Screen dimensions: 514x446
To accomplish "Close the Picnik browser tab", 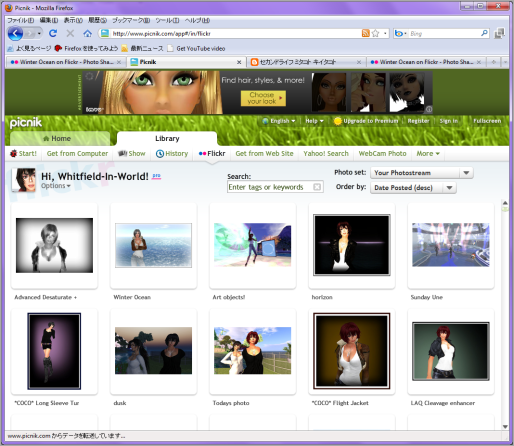I will [239, 62].
